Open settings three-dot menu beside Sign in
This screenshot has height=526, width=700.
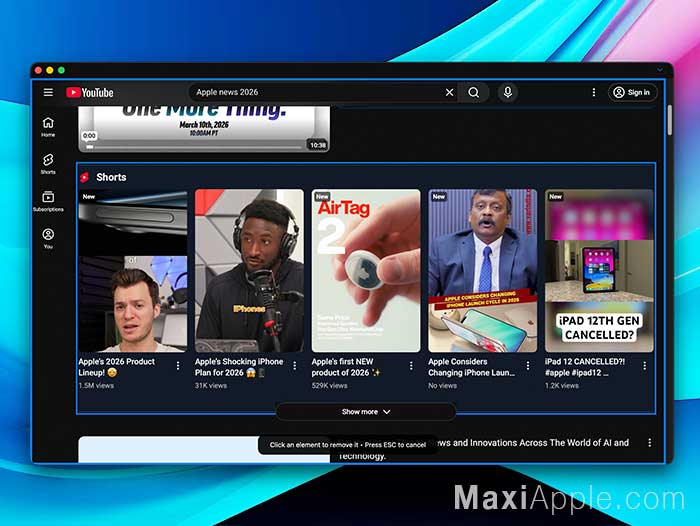click(x=593, y=92)
